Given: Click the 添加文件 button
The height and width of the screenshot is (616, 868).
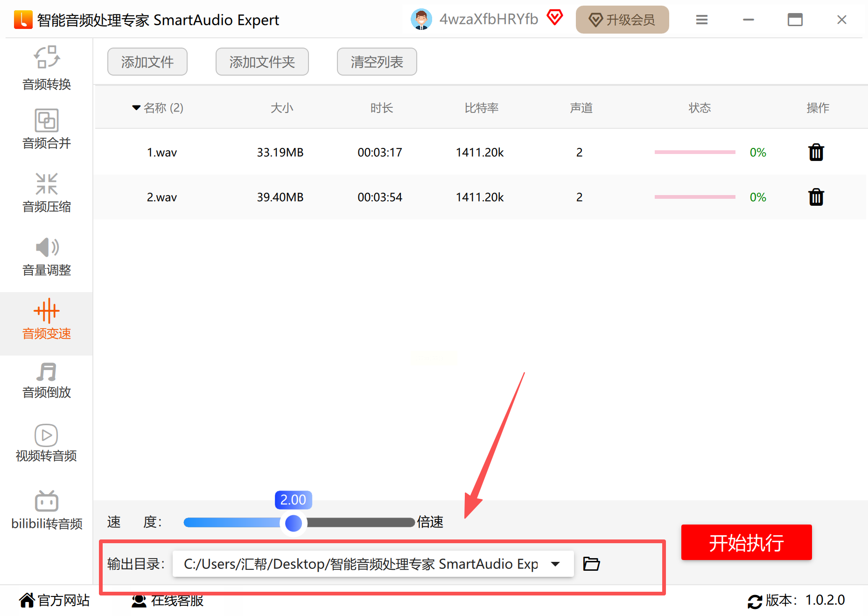Looking at the screenshot, I should (147, 62).
